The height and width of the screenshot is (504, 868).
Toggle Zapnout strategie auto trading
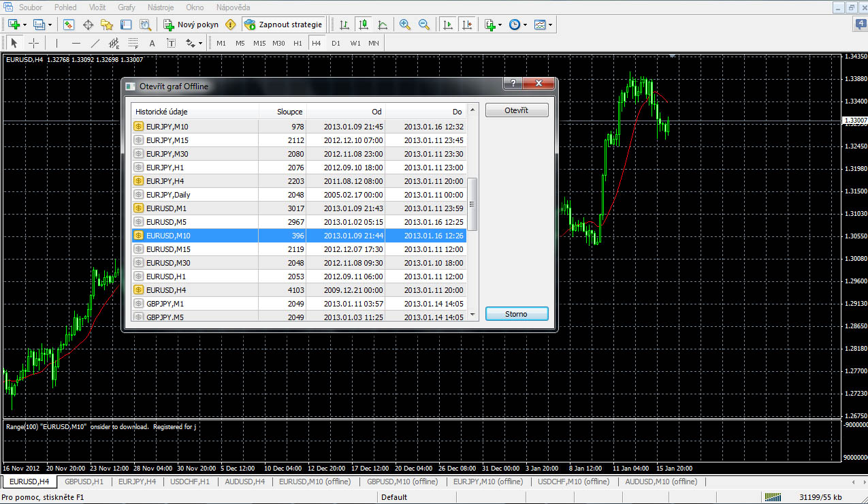283,25
